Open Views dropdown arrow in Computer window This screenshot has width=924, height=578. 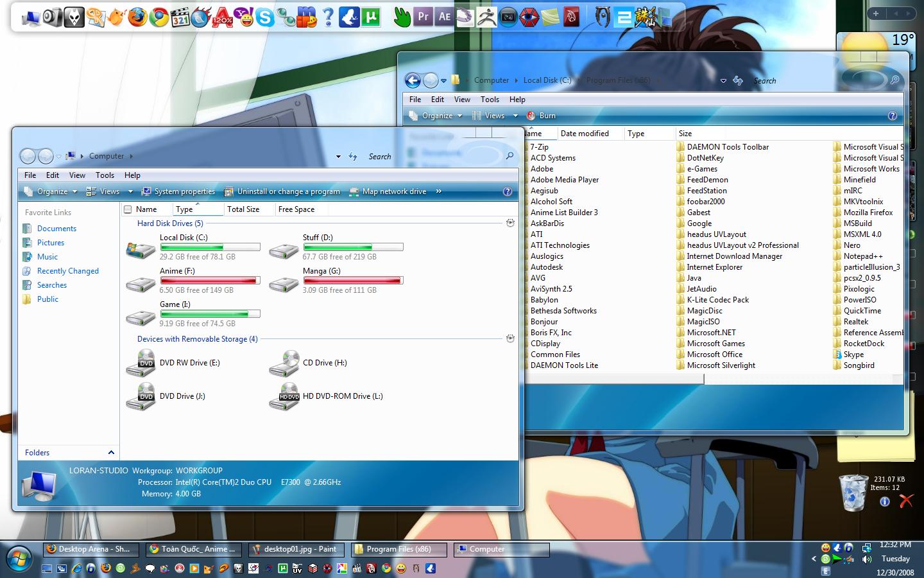click(130, 191)
